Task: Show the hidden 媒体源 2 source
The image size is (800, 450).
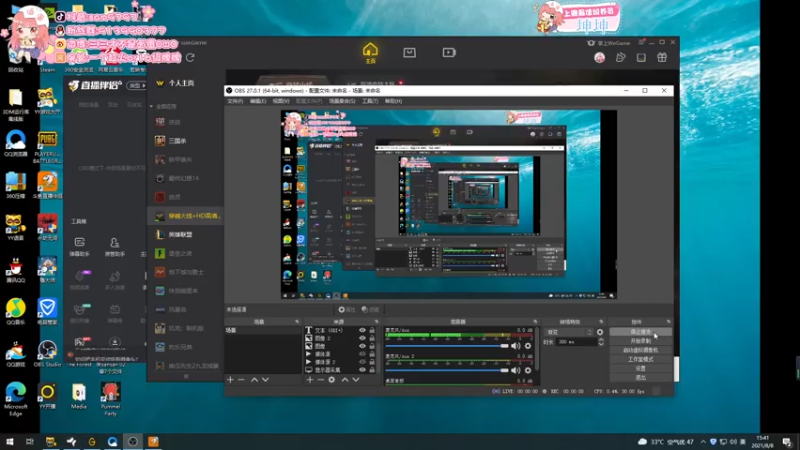Action: (x=362, y=362)
